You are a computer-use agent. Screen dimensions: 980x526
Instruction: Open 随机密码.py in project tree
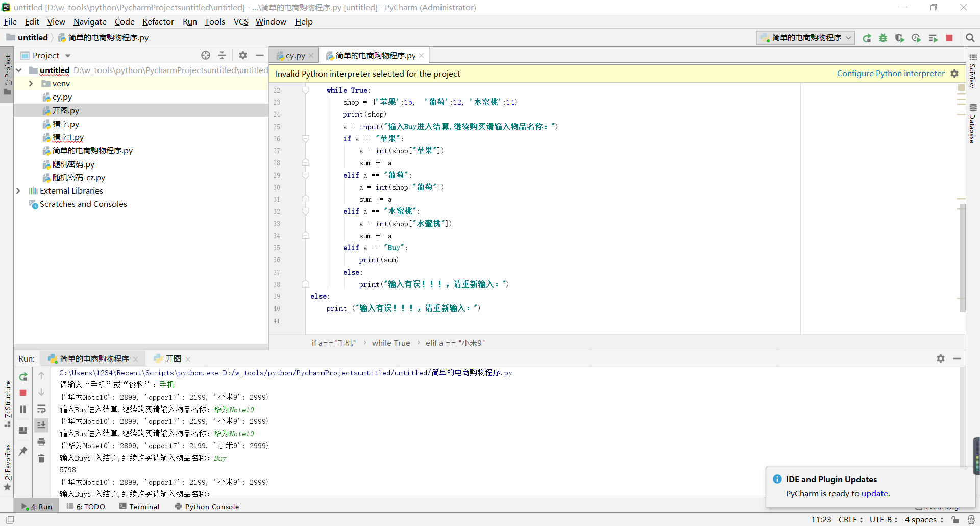click(x=73, y=164)
